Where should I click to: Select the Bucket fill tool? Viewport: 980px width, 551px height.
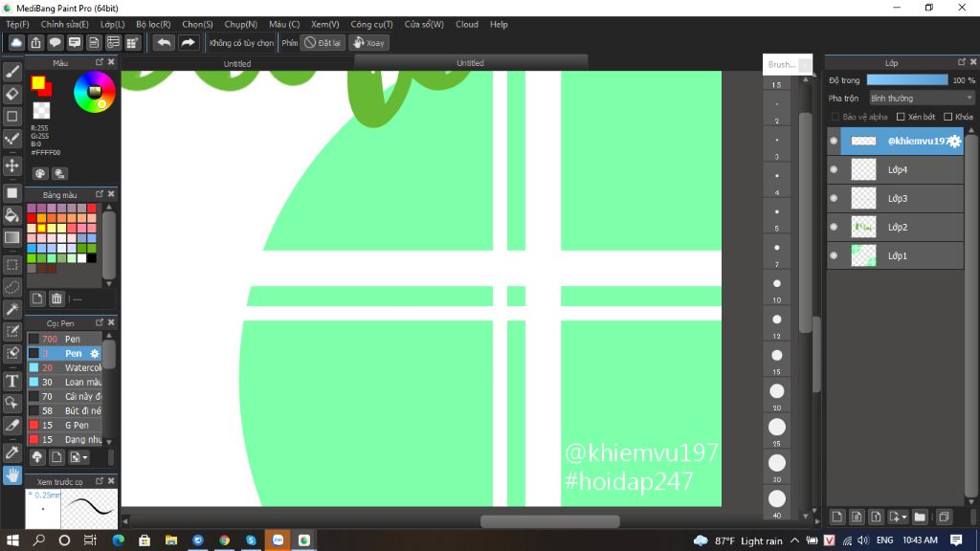tap(11, 215)
